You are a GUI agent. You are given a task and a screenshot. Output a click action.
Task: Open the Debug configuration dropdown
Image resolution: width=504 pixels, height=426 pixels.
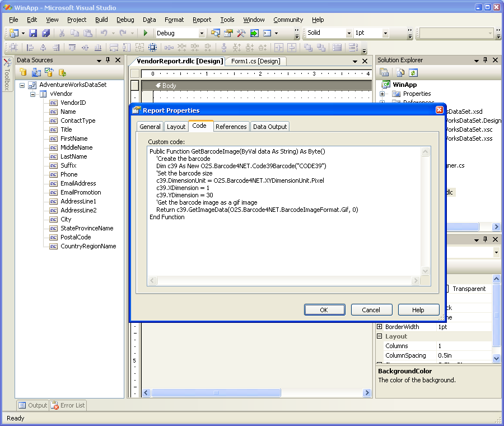coord(202,33)
